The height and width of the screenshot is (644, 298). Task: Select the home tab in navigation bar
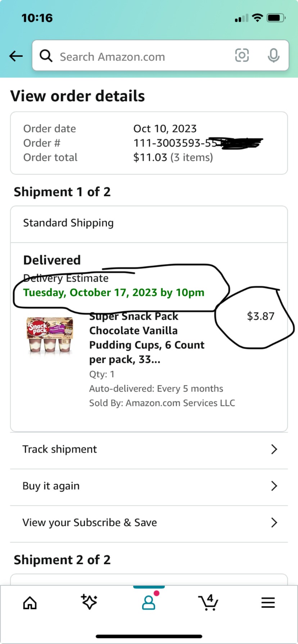30,603
